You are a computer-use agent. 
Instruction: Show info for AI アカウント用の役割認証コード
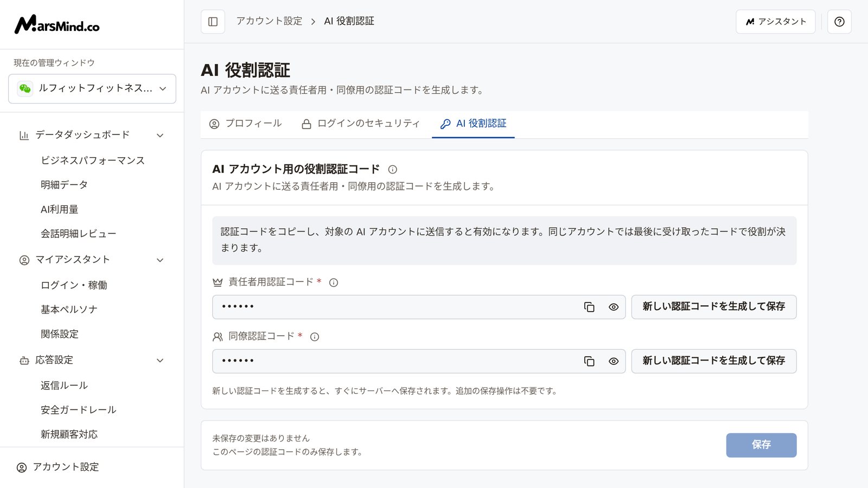393,169
